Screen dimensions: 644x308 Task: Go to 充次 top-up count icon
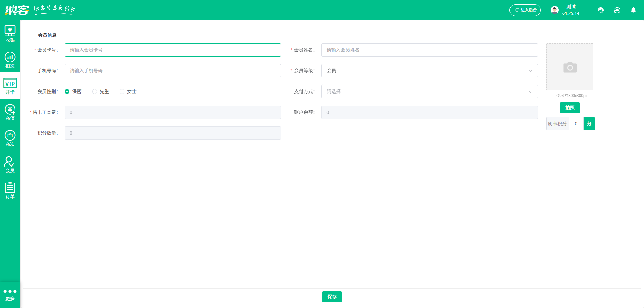(10, 138)
